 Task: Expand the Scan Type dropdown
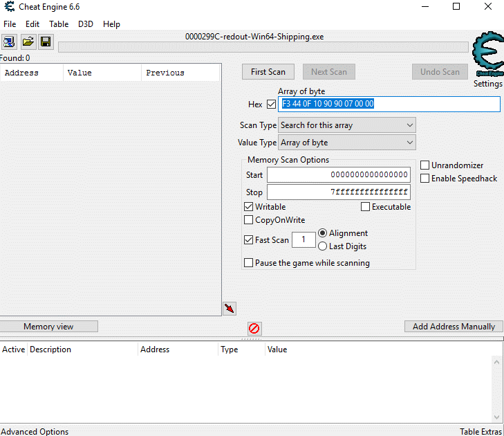coord(346,125)
